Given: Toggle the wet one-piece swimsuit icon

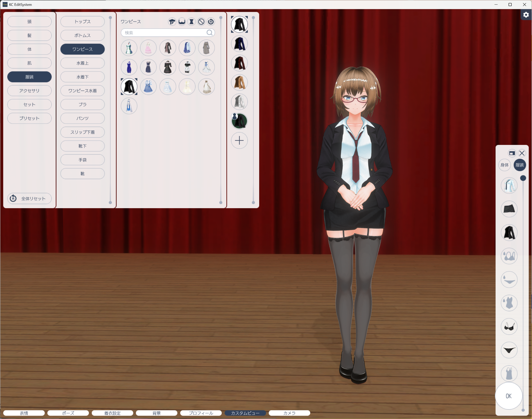Looking at the screenshot, I should 509,303.
